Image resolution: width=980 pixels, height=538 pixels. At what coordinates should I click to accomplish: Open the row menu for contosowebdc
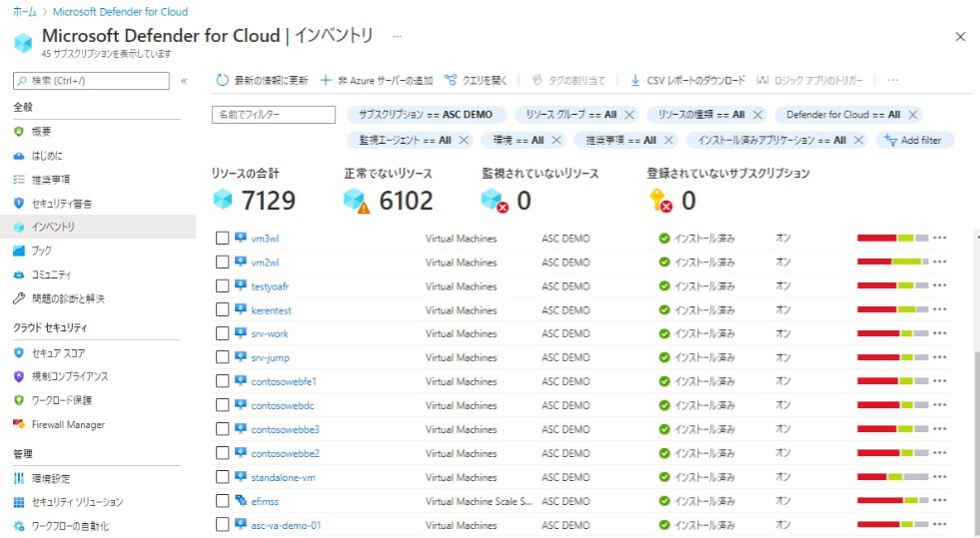pos(939,405)
